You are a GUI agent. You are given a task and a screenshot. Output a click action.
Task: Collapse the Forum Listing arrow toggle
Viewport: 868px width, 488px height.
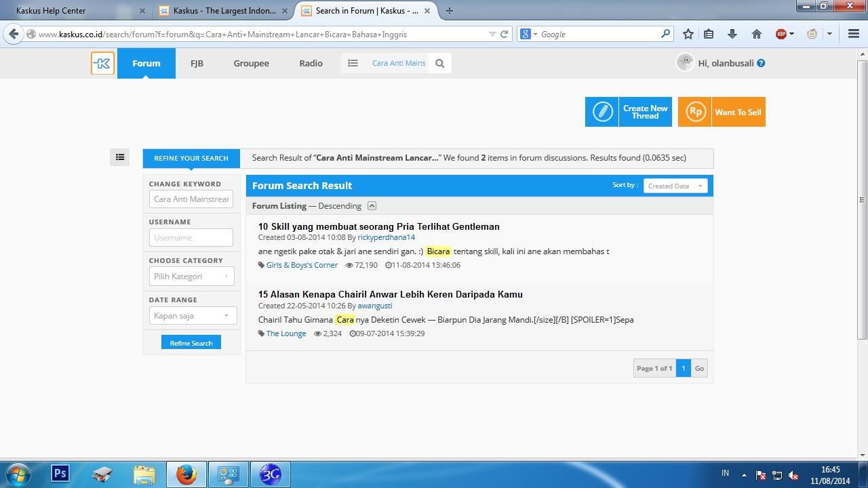(372, 205)
